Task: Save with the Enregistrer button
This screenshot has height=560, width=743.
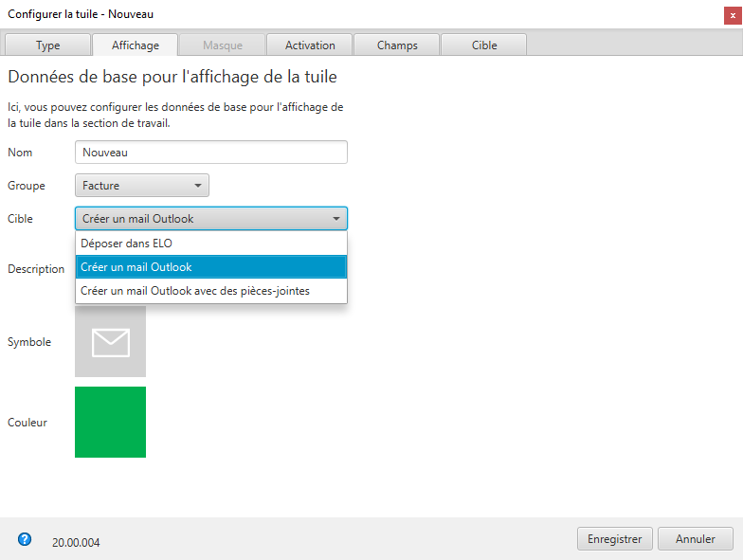Action: pyautogui.click(x=614, y=538)
